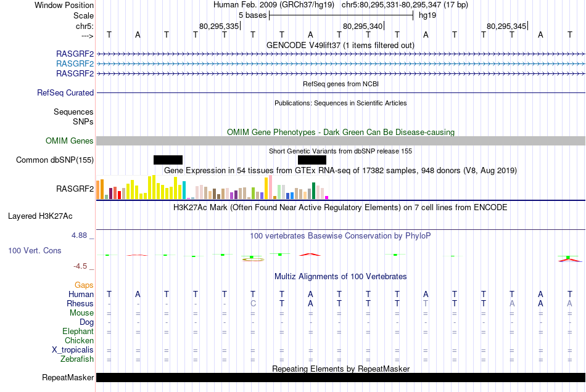Click the Sequences label of Publications track
Image resolution: width=586 pixels, height=392 pixels.
(x=73, y=112)
